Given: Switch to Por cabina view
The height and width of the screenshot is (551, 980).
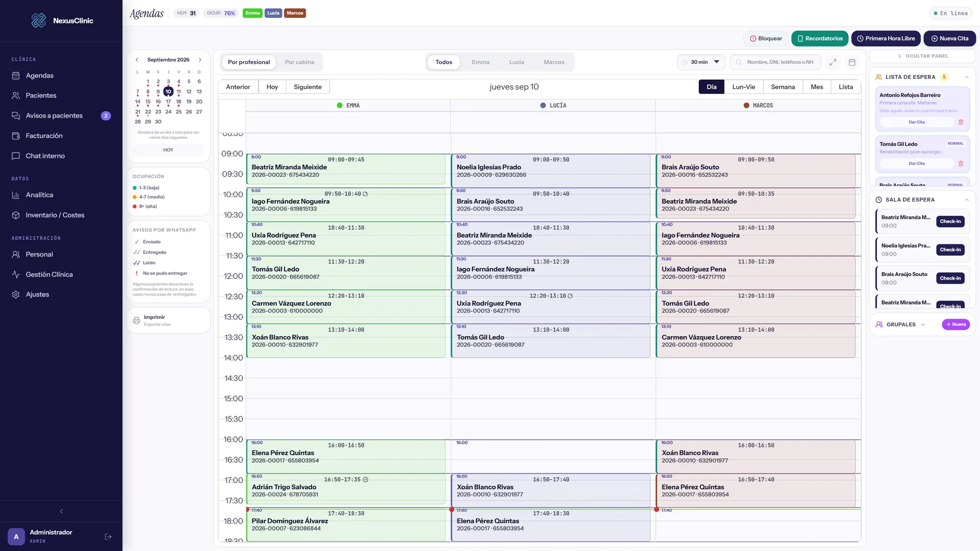Looking at the screenshot, I should pos(299,62).
